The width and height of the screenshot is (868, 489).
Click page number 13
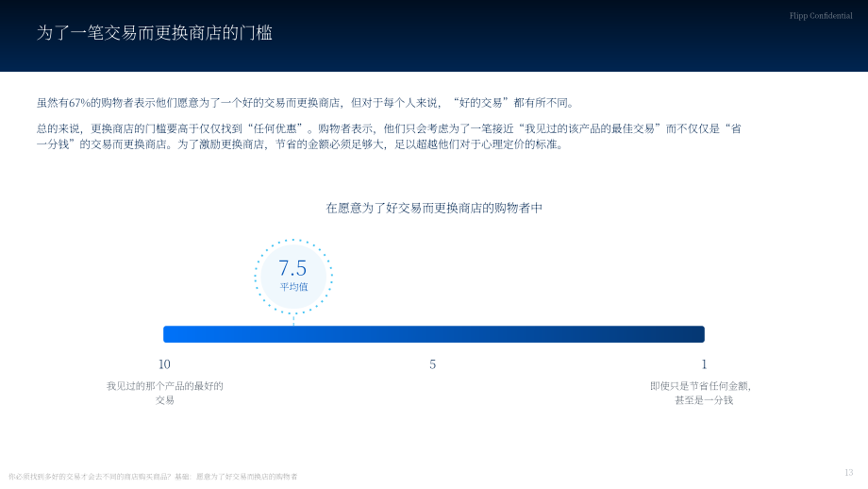pos(848,472)
